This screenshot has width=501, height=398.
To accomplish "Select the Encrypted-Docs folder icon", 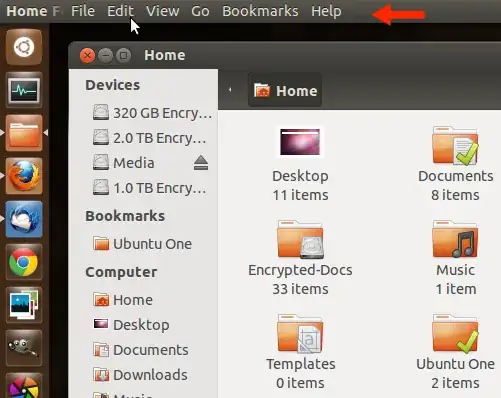I will pyautogui.click(x=300, y=240).
